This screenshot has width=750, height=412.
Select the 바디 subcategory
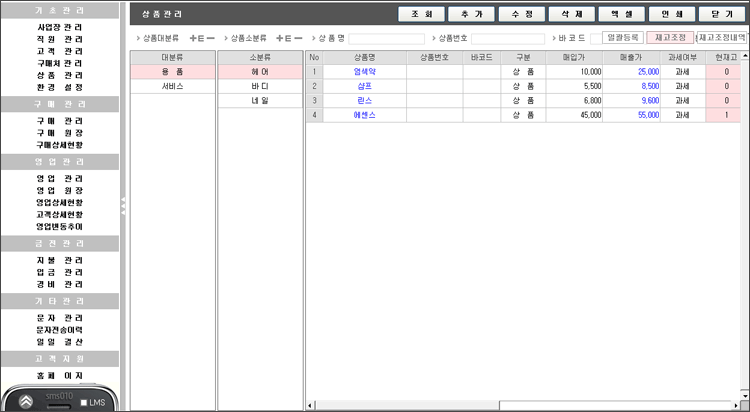[x=260, y=87]
